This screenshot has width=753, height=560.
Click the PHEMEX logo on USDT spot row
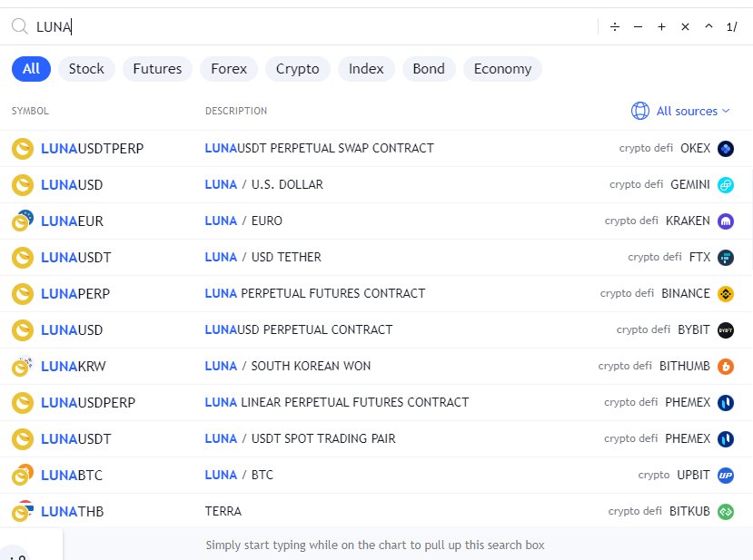point(726,439)
